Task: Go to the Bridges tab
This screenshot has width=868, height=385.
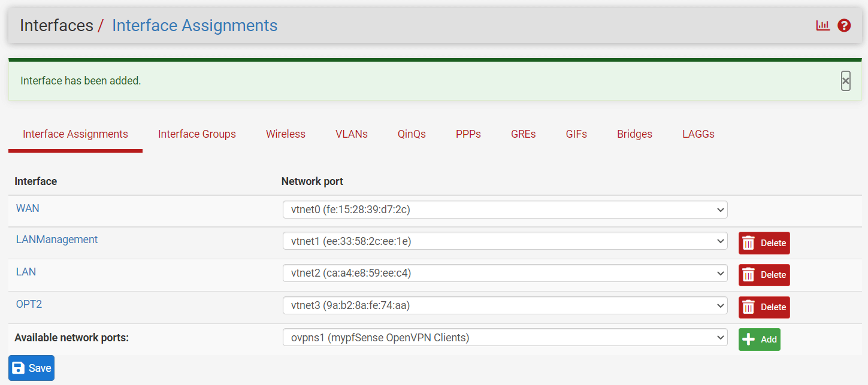Action: 634,134
